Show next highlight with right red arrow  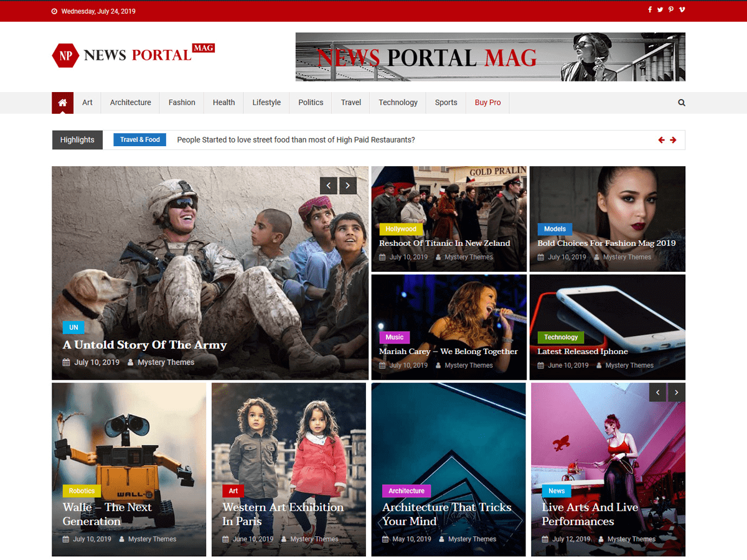[x=673, y=140]
